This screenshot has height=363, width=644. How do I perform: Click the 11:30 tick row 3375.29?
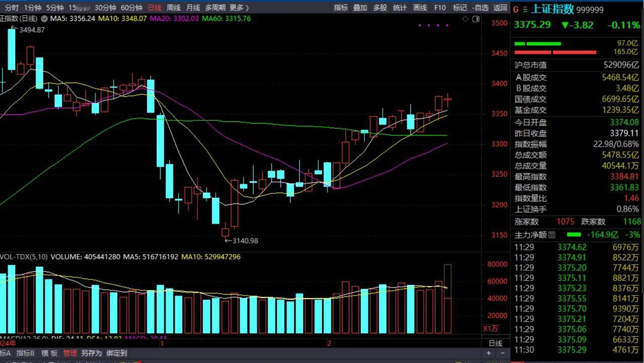577,349
